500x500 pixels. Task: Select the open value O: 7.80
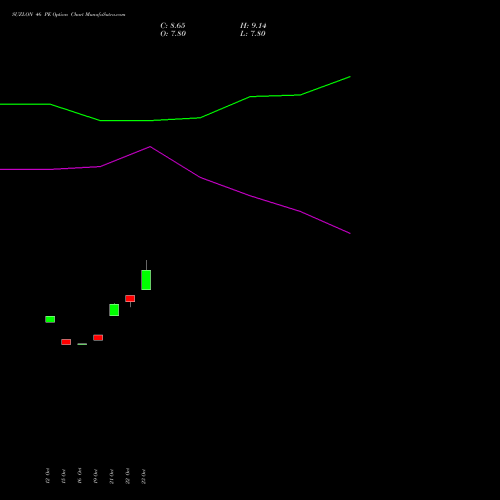click(173, 34)
